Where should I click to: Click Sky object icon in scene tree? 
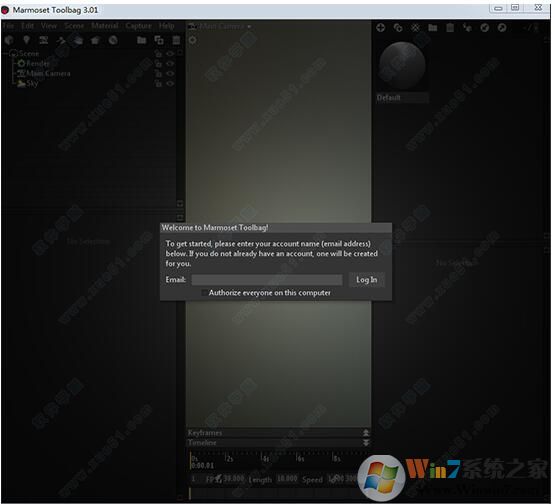[x=22, y=84]
